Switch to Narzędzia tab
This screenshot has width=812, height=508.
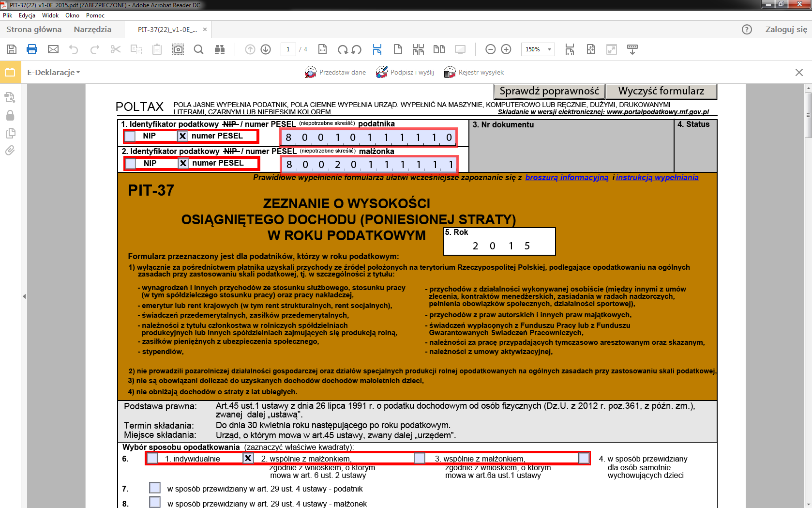[x=92, y=30]
